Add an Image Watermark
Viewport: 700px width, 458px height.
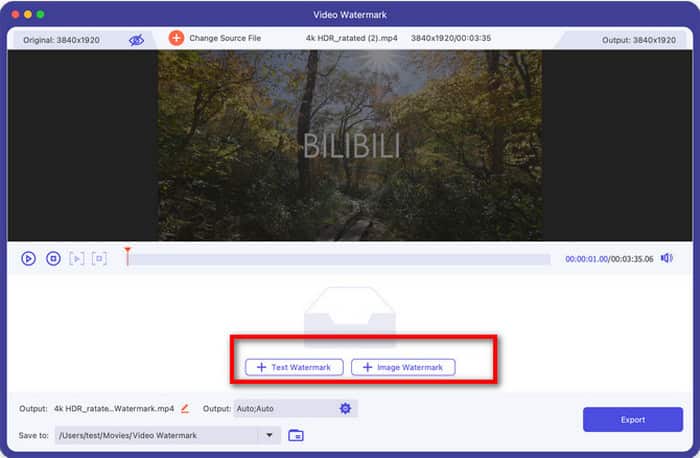403,367
